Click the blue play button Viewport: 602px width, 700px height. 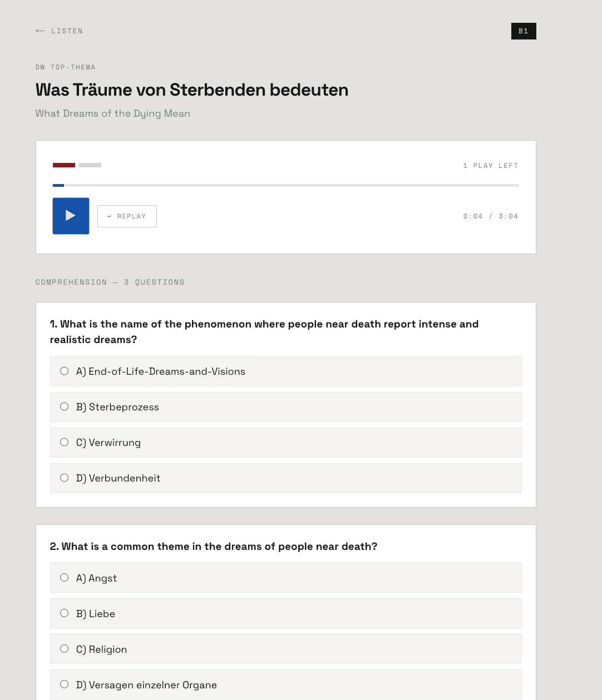tap(71, 216)
